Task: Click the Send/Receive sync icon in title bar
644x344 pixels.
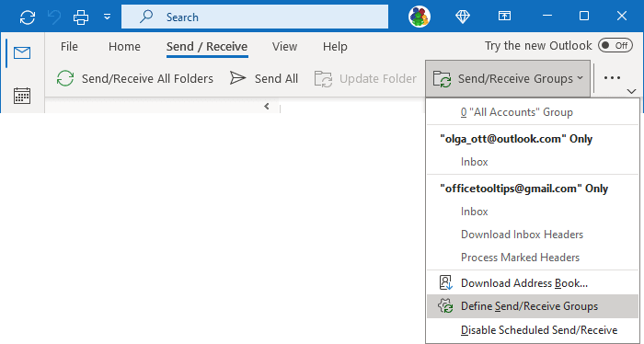Action: click(28, 17)
